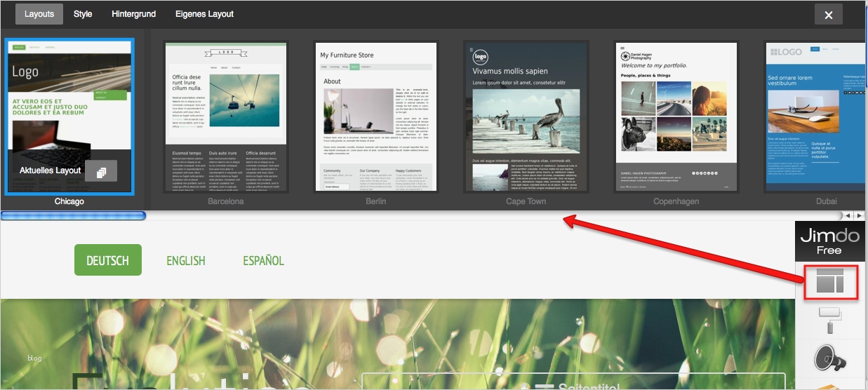Image resolution: width=868 pixels, height=390 pixels.
Task: Click the horizontal layout scrollbar thumb
Action: coord(73,215)
